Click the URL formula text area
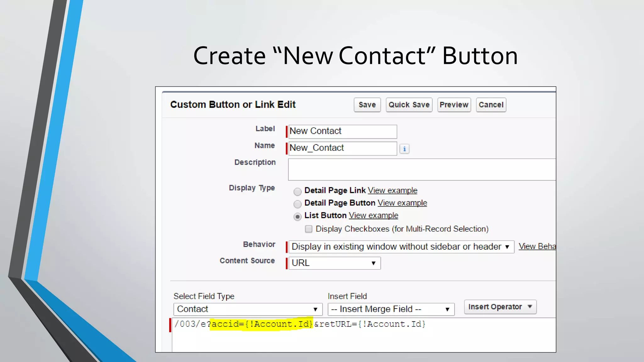Viewport: 644px width, 362px height. click(x=364, y=335)
